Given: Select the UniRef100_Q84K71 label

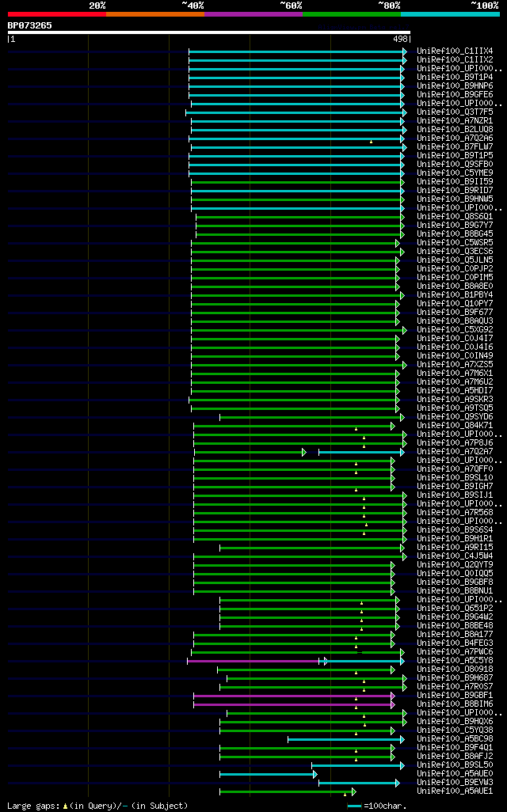Looking at the screenshot, I should click(x=456, y=426).
